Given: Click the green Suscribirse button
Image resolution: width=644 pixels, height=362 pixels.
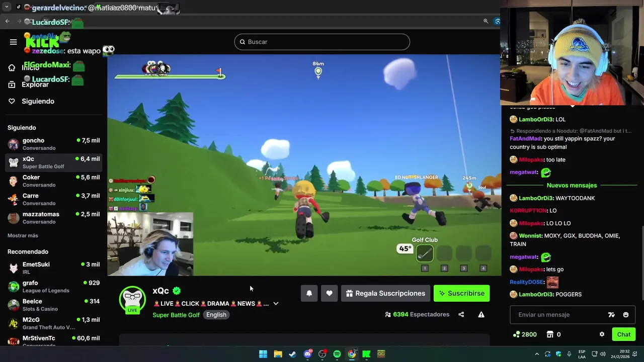Looking at the screenshot, I should click(461, 294).
